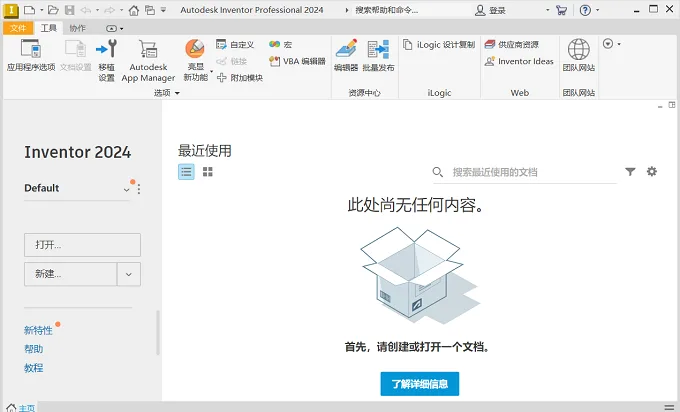Open the 新特性 link
This screenshot has width=680, height=412.
[38, 330]
